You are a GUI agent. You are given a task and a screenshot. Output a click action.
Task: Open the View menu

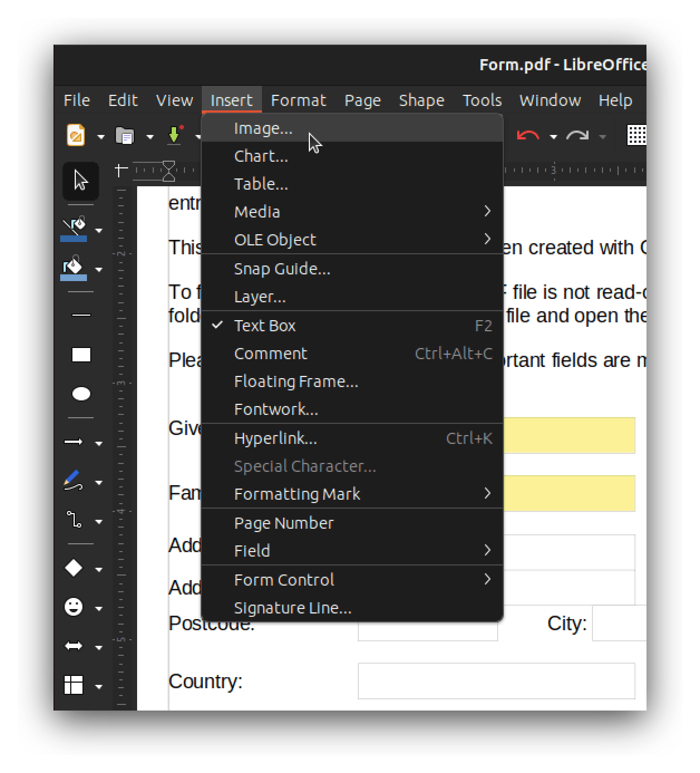[174, 100]
